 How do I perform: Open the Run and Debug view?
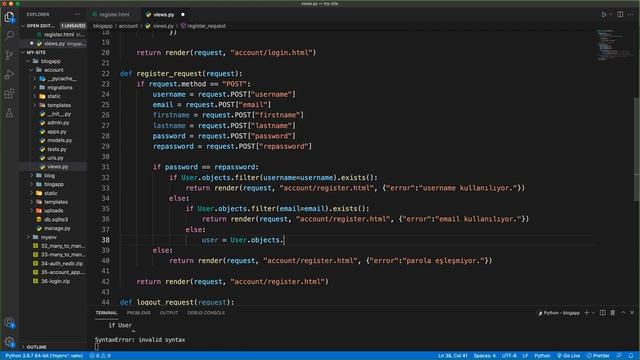(9, 74)
